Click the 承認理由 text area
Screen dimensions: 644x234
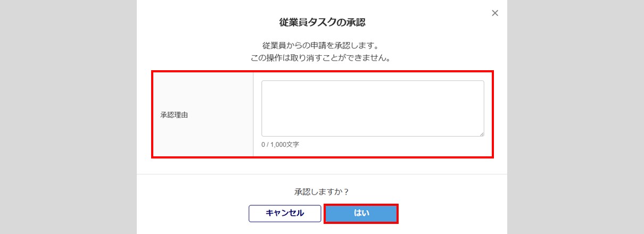coord(373,108)
